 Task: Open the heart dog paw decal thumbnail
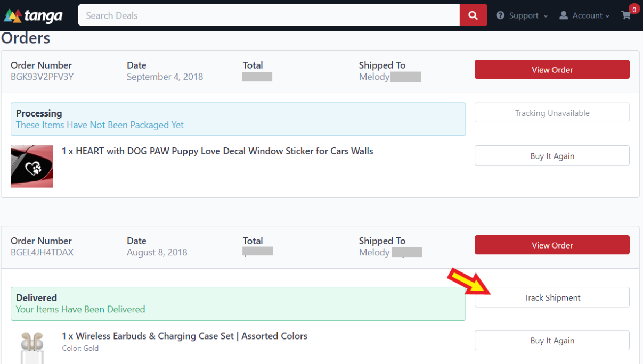(32, 166)
